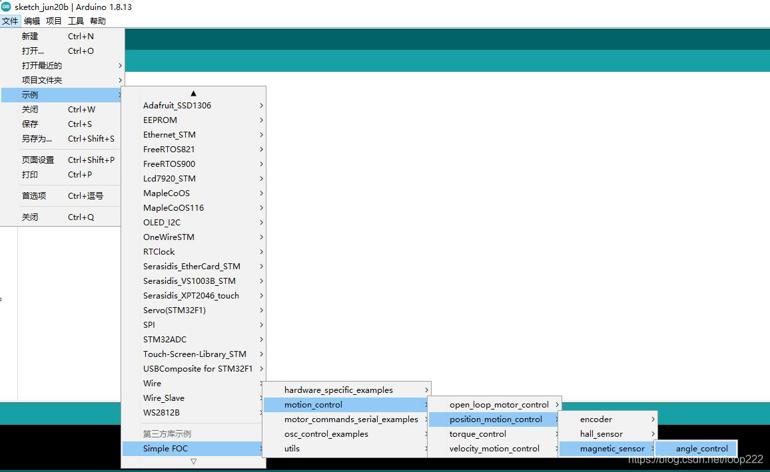The image size is (770, 472).
Task: Open encoder examples submenu
Action: 608,419
